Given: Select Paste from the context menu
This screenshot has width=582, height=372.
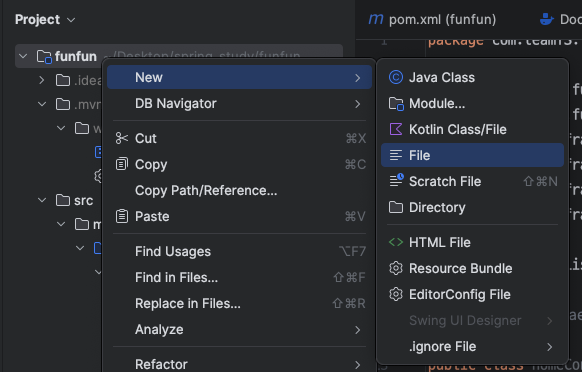Looking at the screenshot, I should pos(239,216).
